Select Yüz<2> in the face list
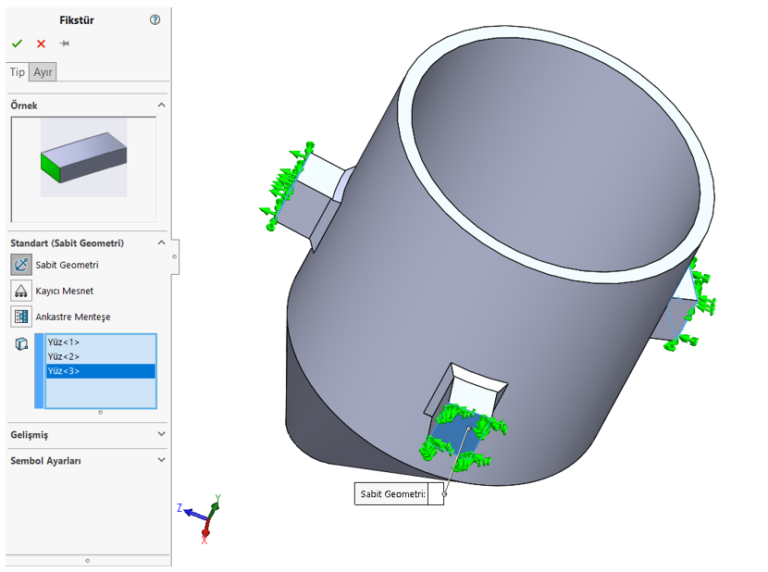 tap(63, 356)
